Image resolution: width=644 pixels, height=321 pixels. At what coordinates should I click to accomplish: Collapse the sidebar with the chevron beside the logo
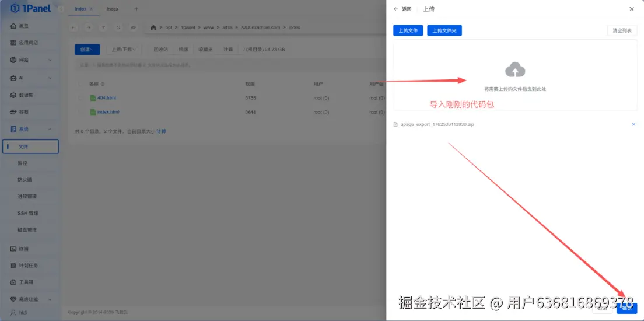point(61,9)
